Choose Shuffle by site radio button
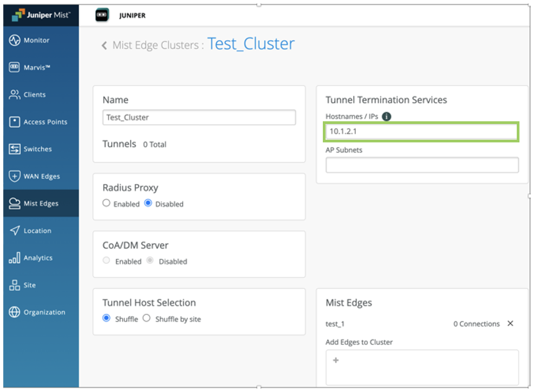Viewport: 533px width, 392px height. (x=147, y=318)
